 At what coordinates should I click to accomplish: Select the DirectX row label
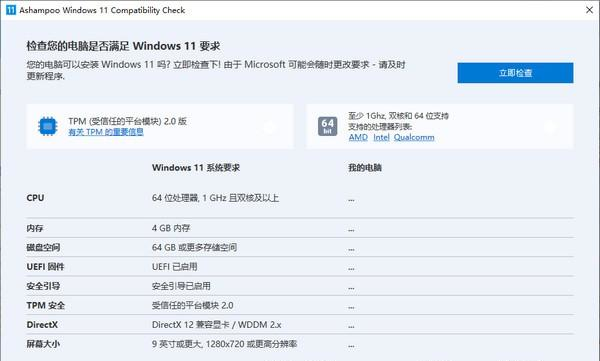coord(42,325)
